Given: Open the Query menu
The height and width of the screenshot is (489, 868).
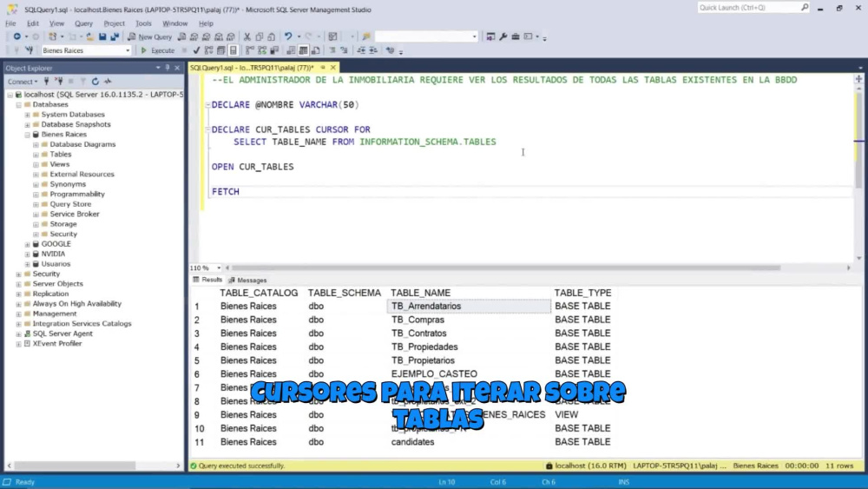Looking at the screenshot, I should pos(83,23).
